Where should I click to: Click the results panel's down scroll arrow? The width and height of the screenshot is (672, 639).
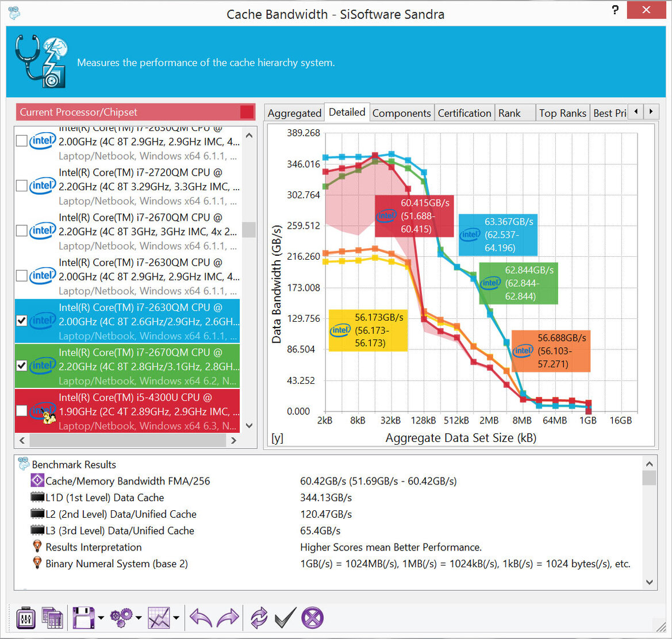click(649, 582)
